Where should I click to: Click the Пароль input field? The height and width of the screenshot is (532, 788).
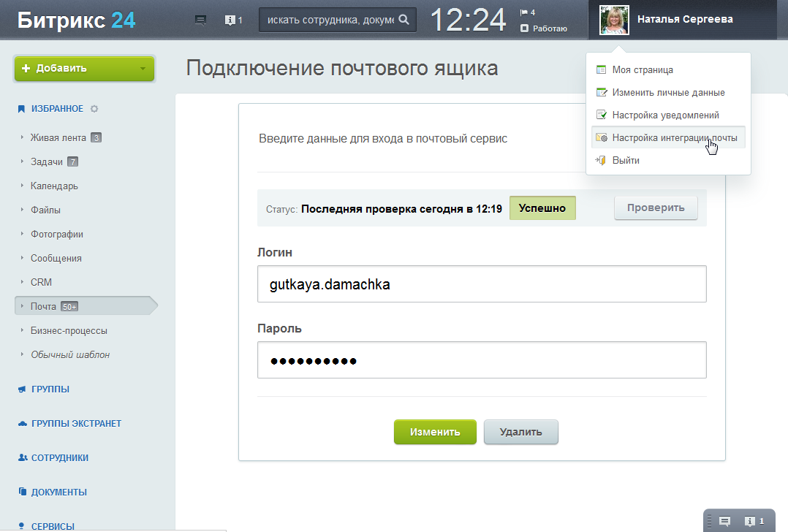point(482,360)
